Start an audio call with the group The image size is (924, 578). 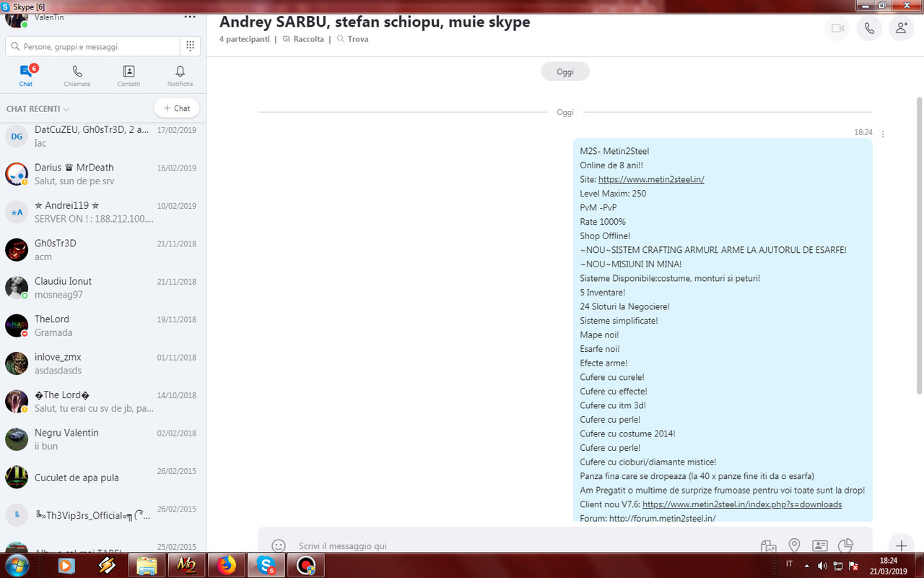(869, 28)
